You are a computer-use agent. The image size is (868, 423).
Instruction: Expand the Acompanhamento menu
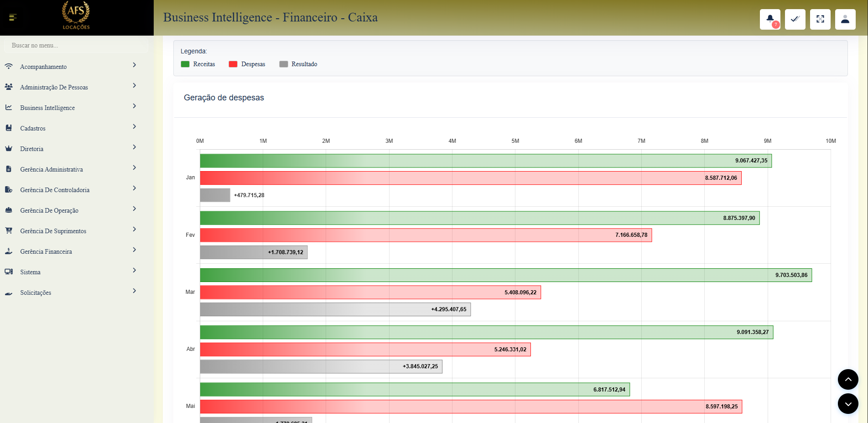tap(43, 66)
